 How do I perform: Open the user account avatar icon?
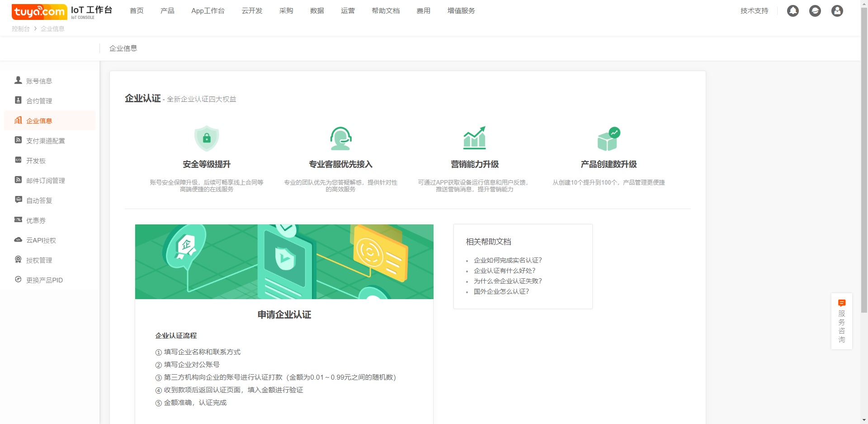837,11
